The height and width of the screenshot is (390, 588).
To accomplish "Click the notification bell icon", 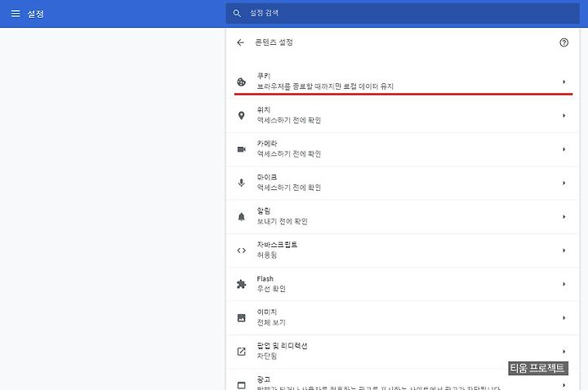I will (242, 216).
